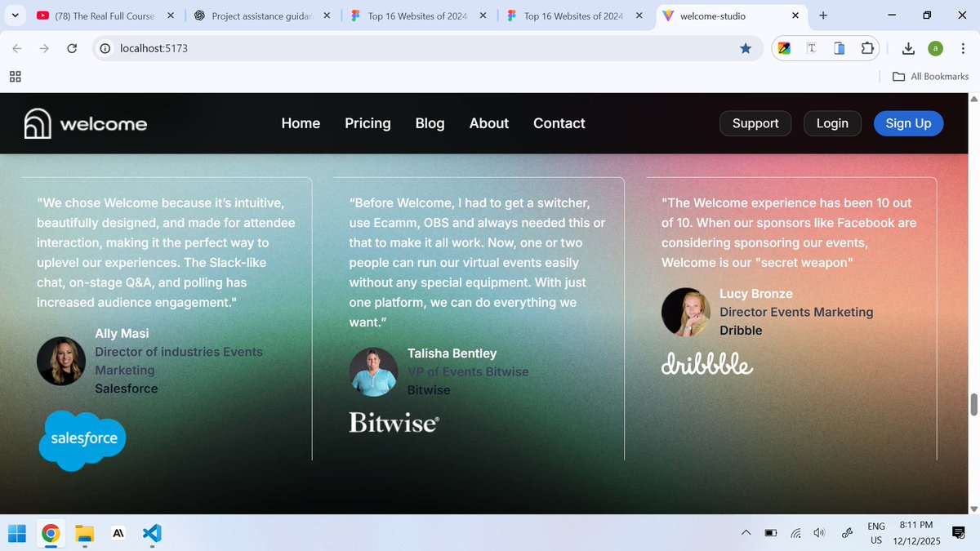Click the scrollbar down arrow
Screen dimensions: 980x551
973,509
